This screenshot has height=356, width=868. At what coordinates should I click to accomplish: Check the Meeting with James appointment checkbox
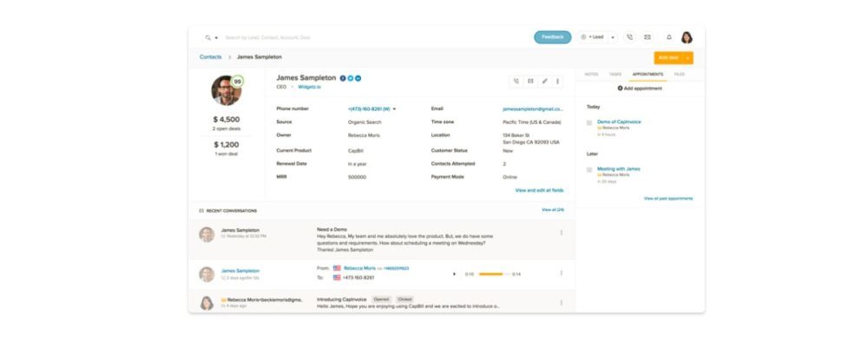[589, 169]
